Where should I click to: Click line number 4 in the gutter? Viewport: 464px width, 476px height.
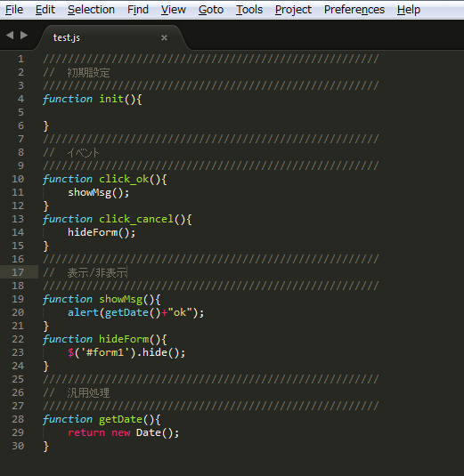[x=21, y=99]
